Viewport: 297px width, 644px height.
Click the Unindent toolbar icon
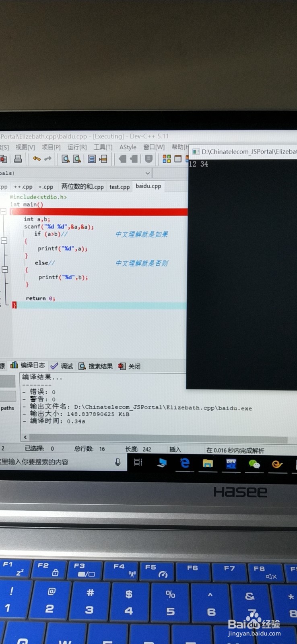122,159
